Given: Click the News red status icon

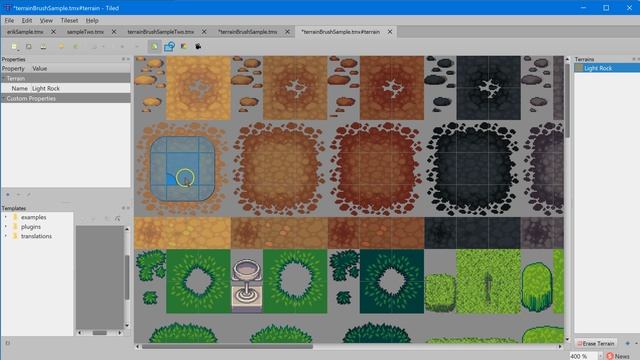Looking at the screenshot, I should (610, 356).
